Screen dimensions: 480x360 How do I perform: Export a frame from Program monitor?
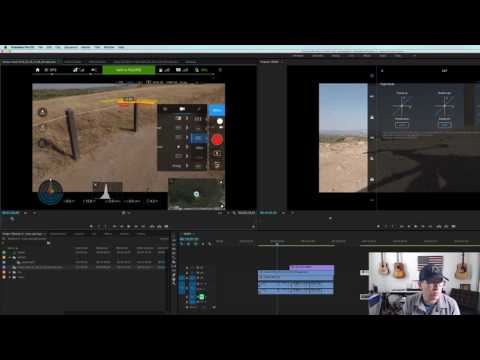[454, 226]
